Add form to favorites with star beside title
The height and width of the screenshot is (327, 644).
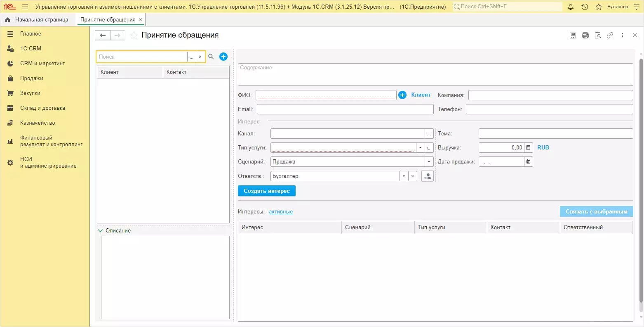pyautogui.click(x=134, y=36)
